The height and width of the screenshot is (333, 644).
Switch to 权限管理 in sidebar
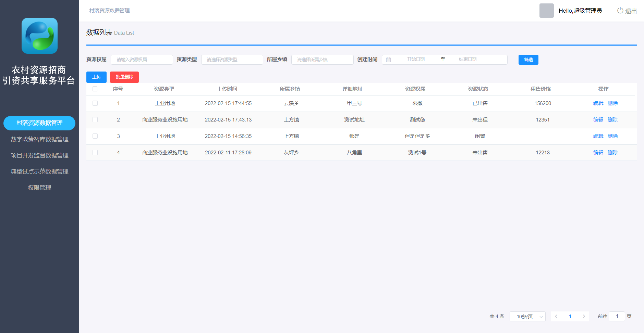[x=39, y=188]
